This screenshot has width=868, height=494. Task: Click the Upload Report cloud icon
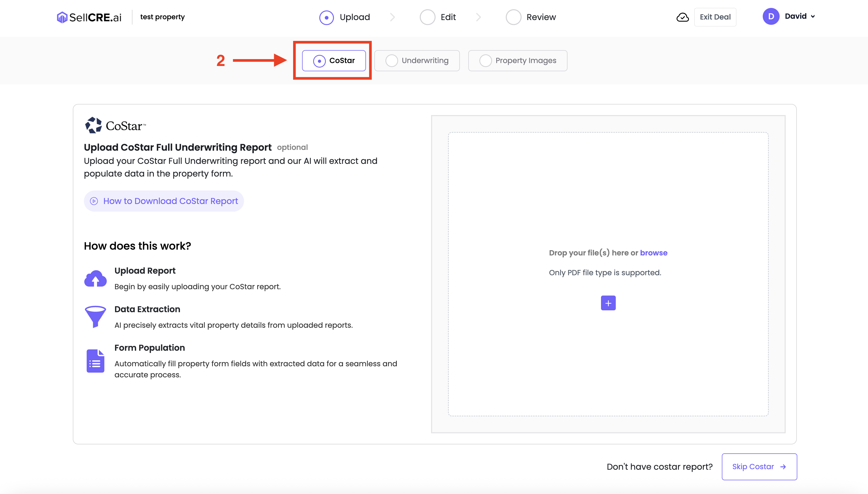95,279
